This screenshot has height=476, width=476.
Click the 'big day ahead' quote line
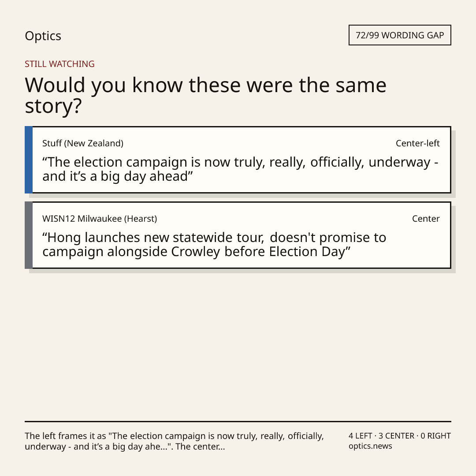click(x=118, y=177)
